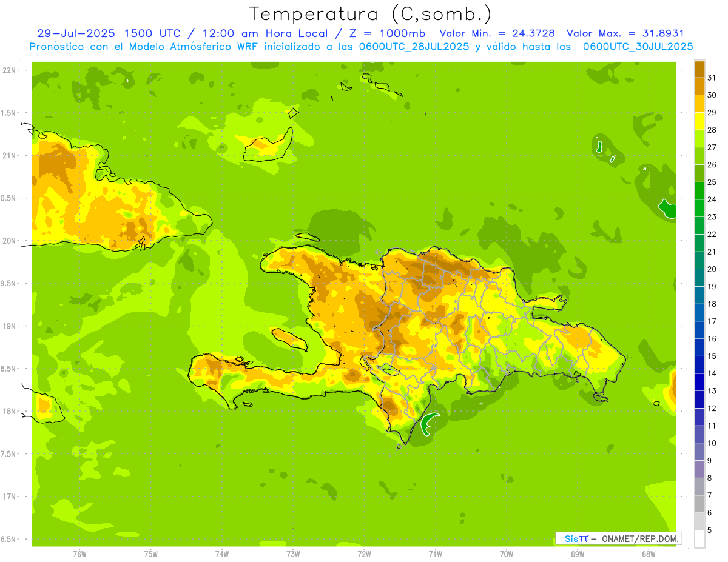Pick the blue legend band between 15 and 16
This screenshot has height=562, width=728.
[x=699, y=347]
